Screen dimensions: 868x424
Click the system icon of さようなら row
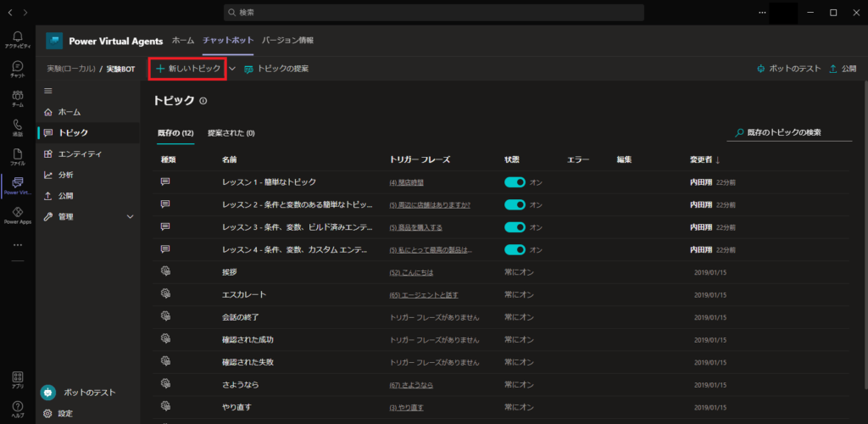[165, 384]
